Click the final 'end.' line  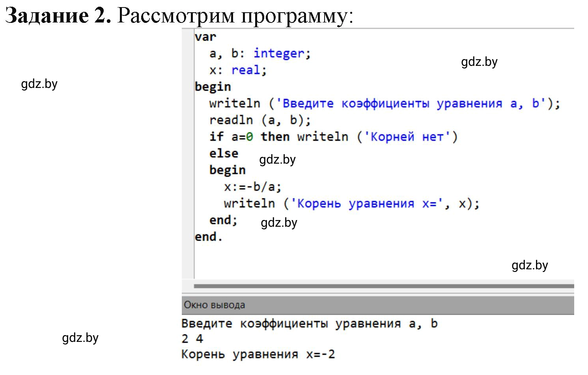click(x=209, y=237)
